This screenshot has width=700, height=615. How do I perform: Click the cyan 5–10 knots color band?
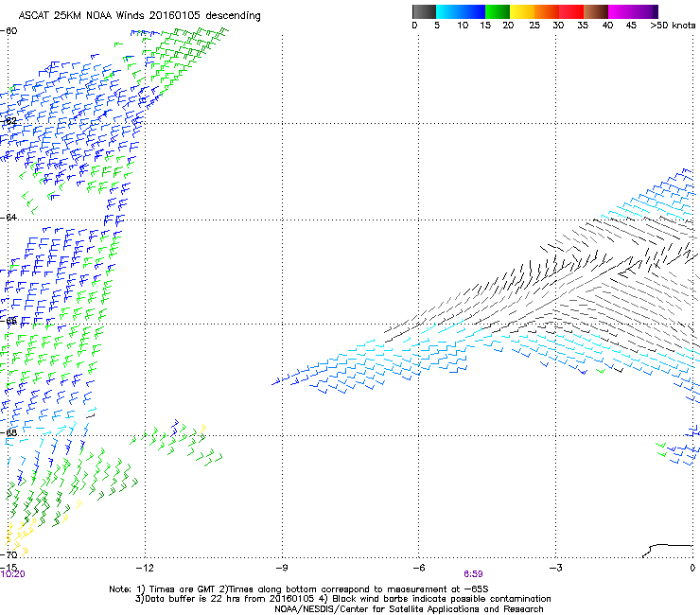click(x=448, y=11)
